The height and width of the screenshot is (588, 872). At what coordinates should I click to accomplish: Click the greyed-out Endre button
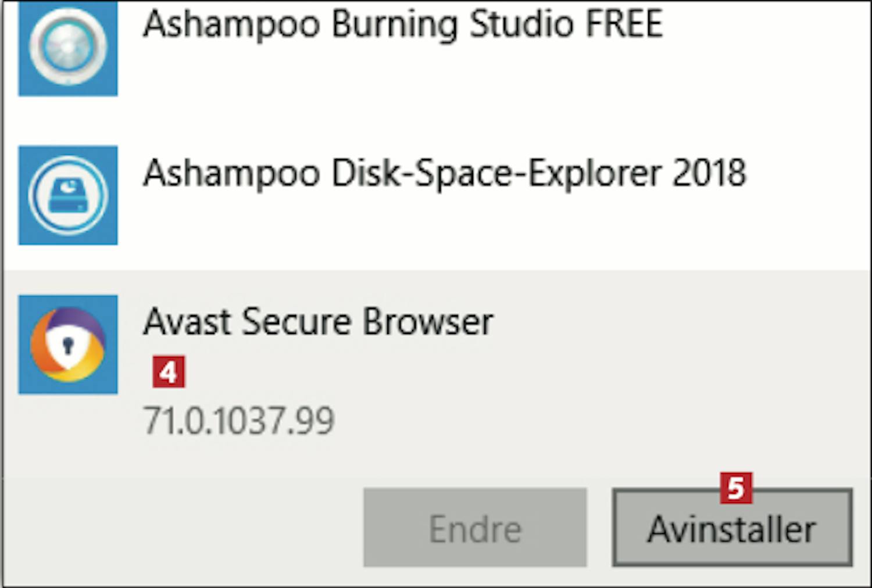point(475,528)
